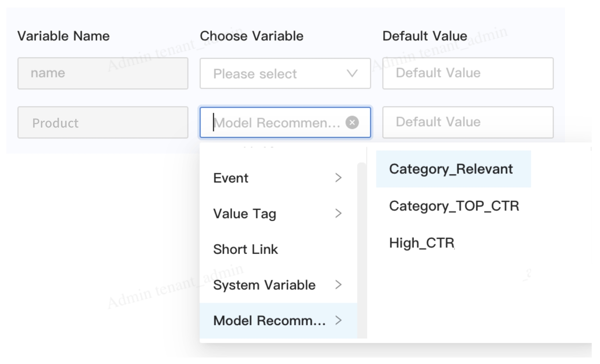600x364 pixels.
Task: Click the Default Value field for name
Action: click(x=468, y=73)
